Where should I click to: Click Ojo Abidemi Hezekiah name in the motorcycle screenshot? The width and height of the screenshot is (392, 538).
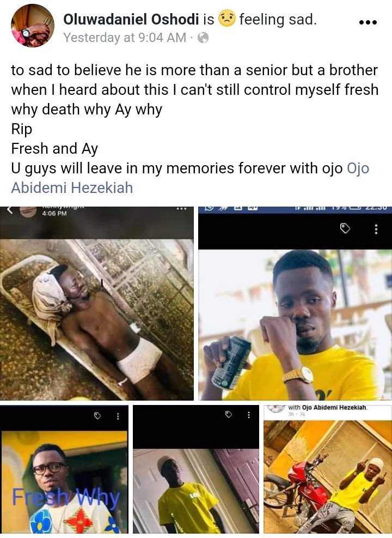coord(334,408)
